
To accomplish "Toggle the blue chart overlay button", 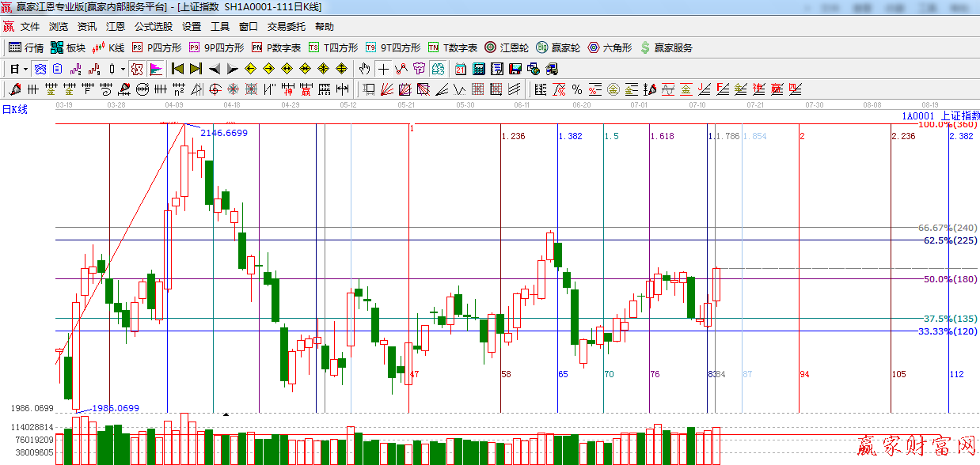I will coord(40,69).
